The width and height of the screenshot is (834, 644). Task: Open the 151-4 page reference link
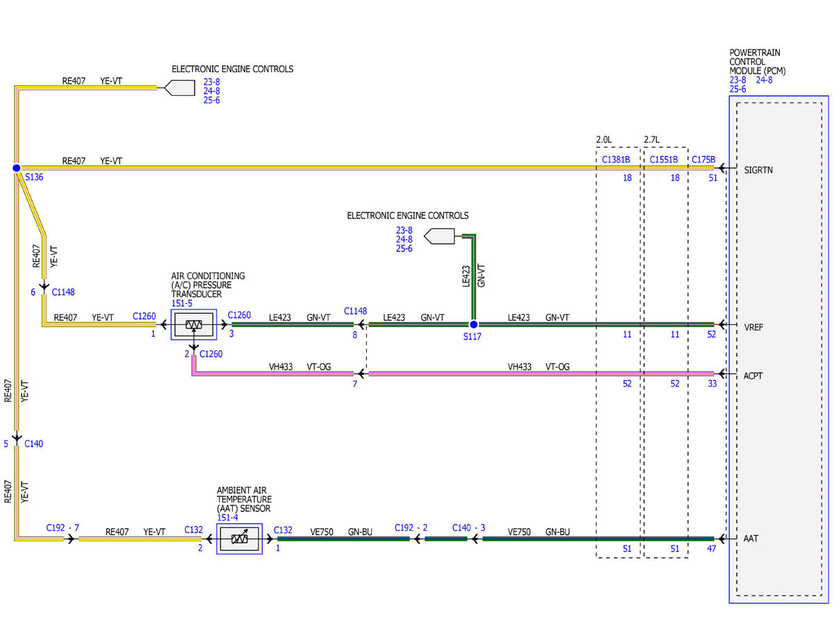pyautogui.click(x=227, y=518)
